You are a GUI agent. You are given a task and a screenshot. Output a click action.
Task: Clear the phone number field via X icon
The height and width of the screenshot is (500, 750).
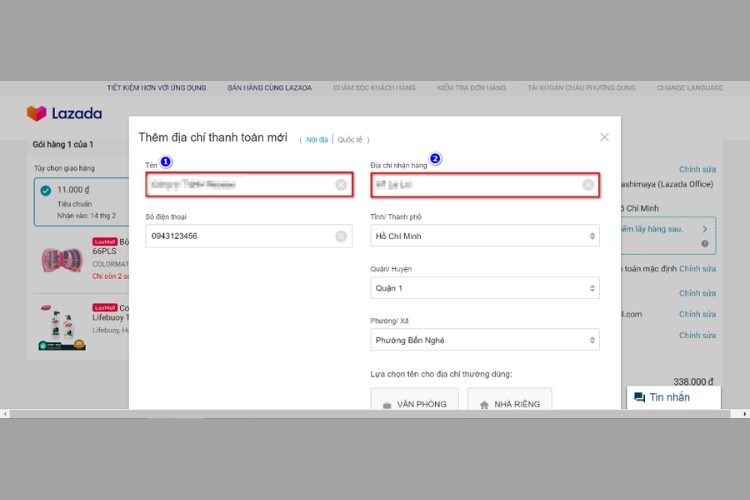coord(341,236)
